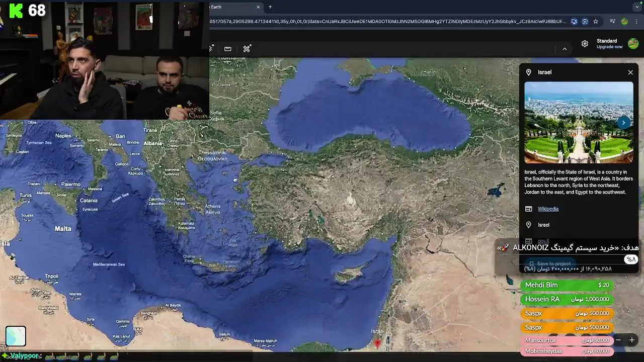Click the Standard plan label
The width and height of the screenshot is (644, 362).
(x=607, y=41)
